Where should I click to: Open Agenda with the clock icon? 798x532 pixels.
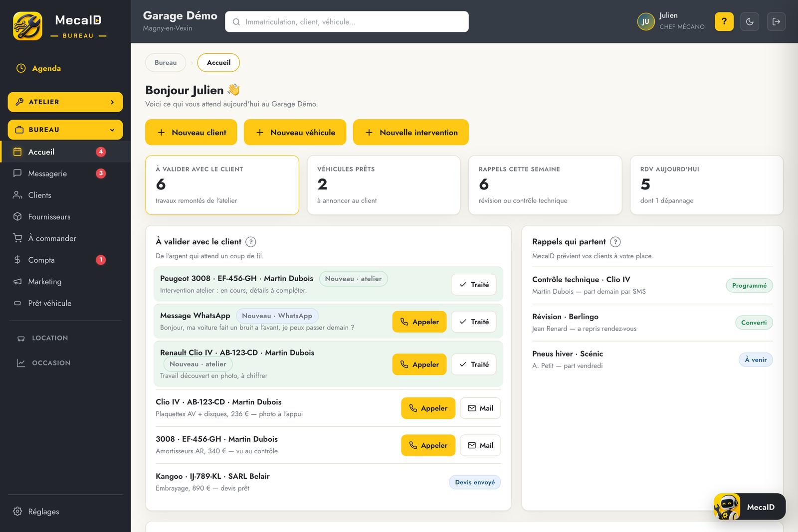pyautogui.click(x=39, y=68)
